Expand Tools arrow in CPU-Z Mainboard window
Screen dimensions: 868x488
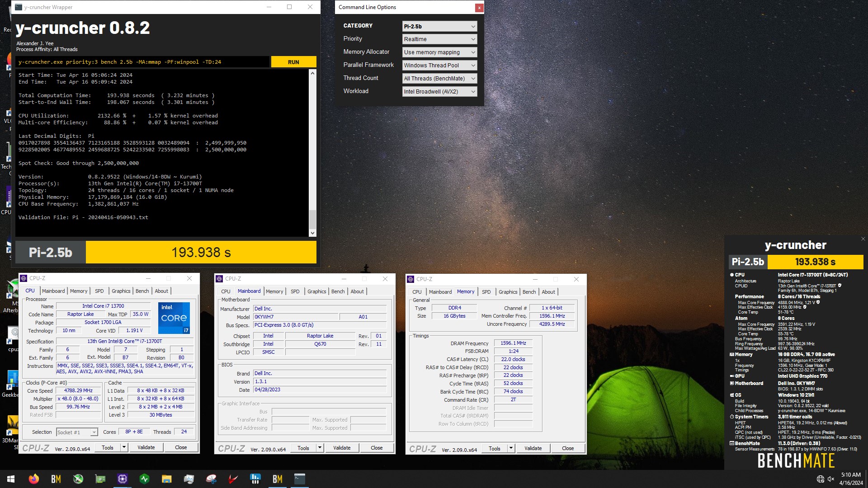tap(320, 448)
